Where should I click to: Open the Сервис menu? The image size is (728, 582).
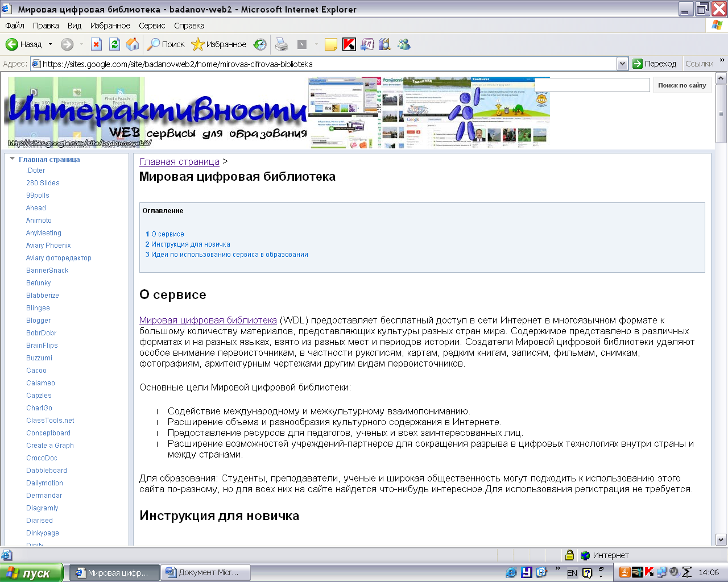click(152, 26)
